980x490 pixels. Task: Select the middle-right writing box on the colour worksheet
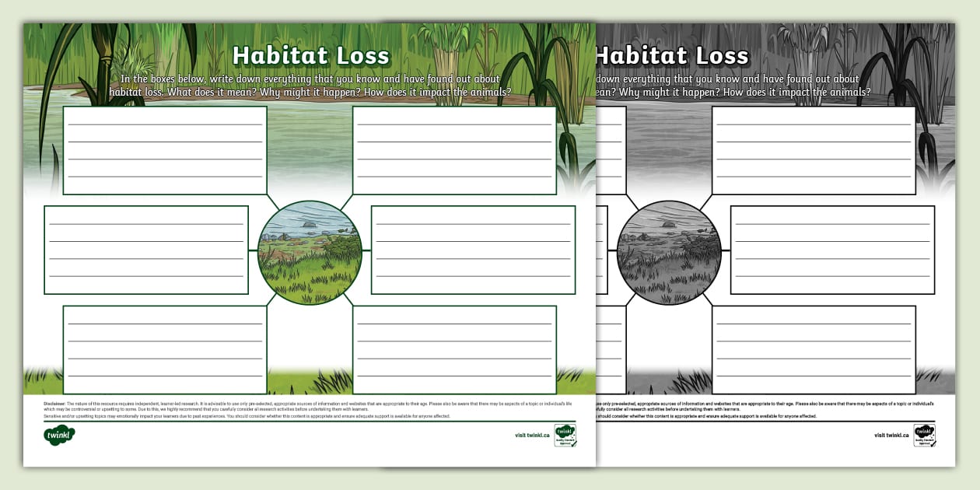[x=473, y=250]
